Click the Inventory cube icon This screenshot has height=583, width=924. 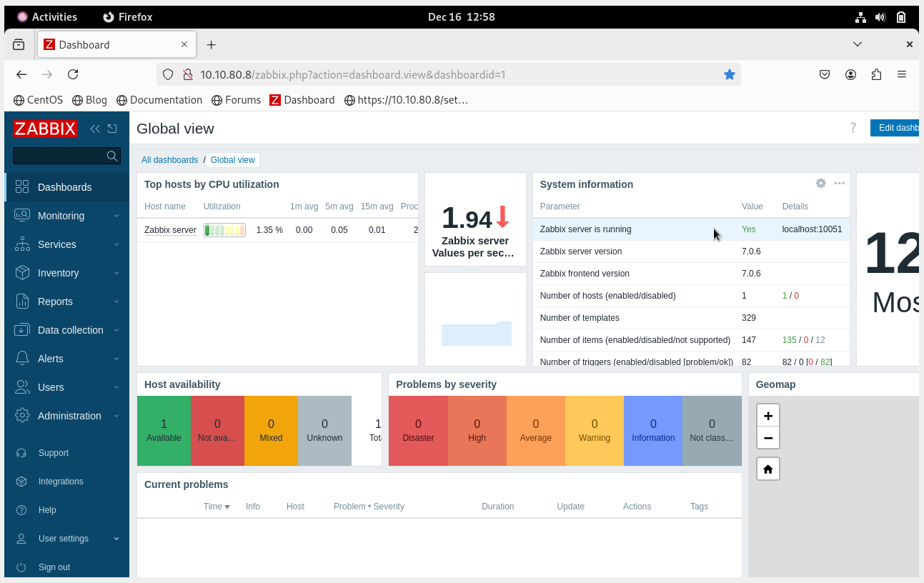click(22, 272)
